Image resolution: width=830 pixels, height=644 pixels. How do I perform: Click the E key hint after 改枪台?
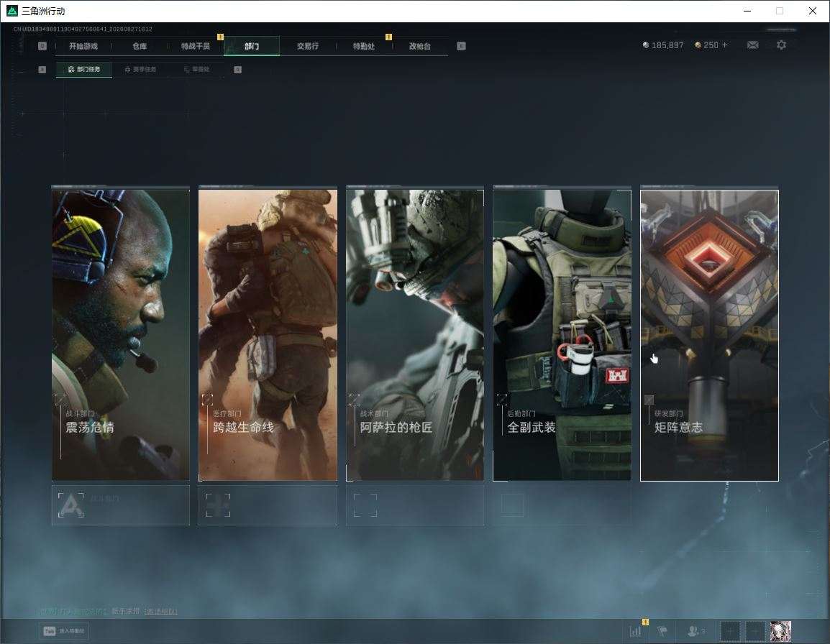pyautogui.click(x=461, y=46)
